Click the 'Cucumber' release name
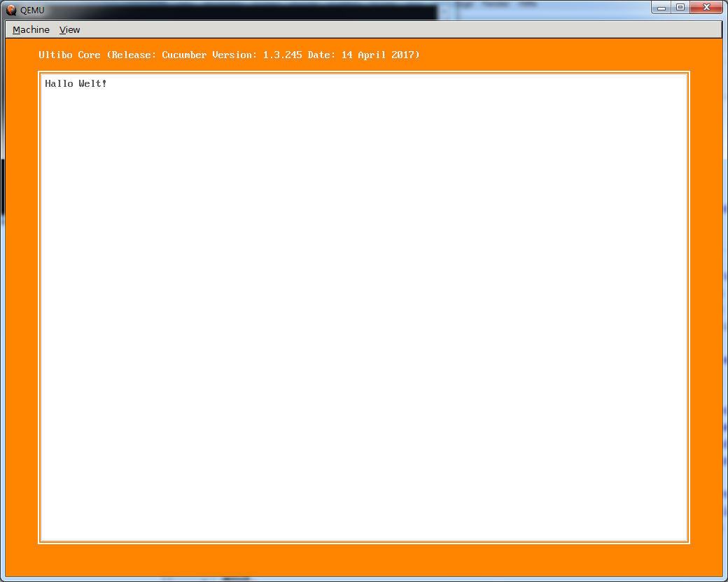728x582 pixels. 184,55
